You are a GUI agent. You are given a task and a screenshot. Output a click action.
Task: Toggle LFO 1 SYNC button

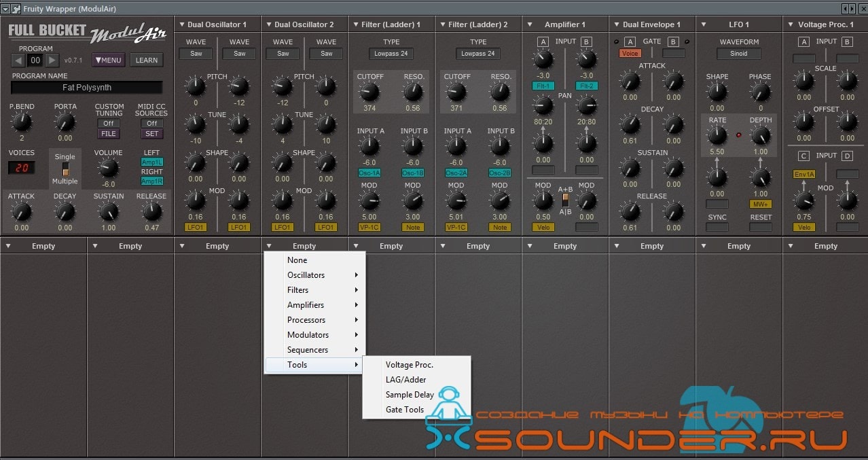tap(717, 228)
